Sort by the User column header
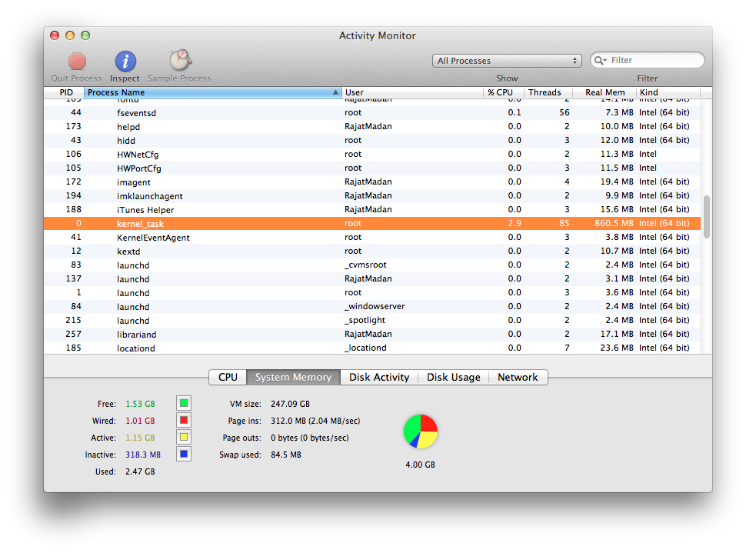756x553 pixels. click(412, 92)
